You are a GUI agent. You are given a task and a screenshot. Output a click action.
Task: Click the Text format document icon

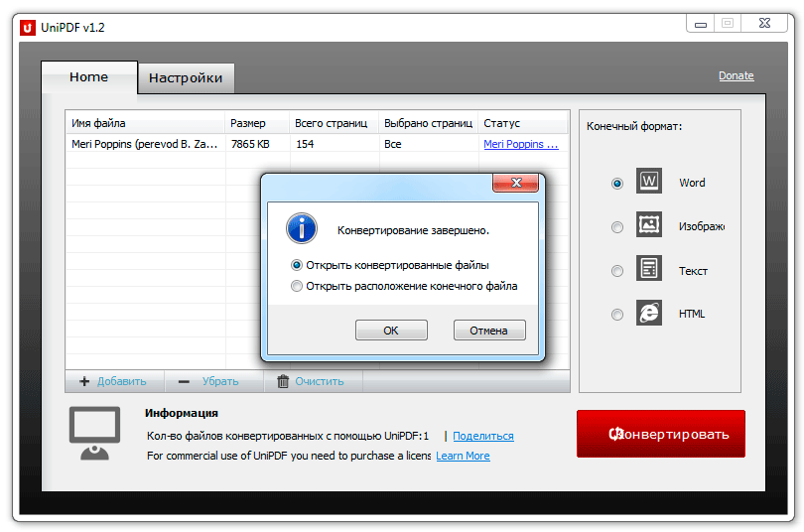tap(649, 268)
